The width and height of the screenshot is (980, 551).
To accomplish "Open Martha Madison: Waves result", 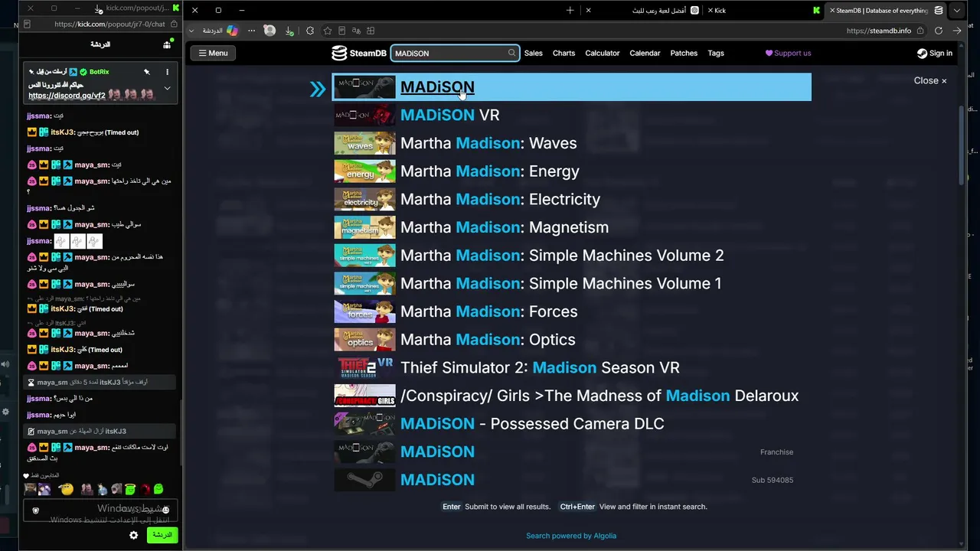I will point(571,143).
